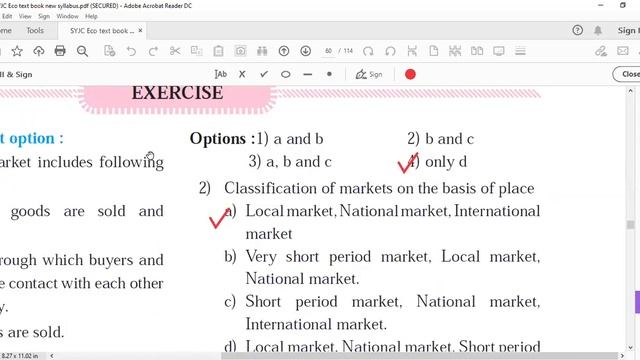The height and width of the screenshot is (360, 640).
Task: Undo the last action
Action: [131, 51]
